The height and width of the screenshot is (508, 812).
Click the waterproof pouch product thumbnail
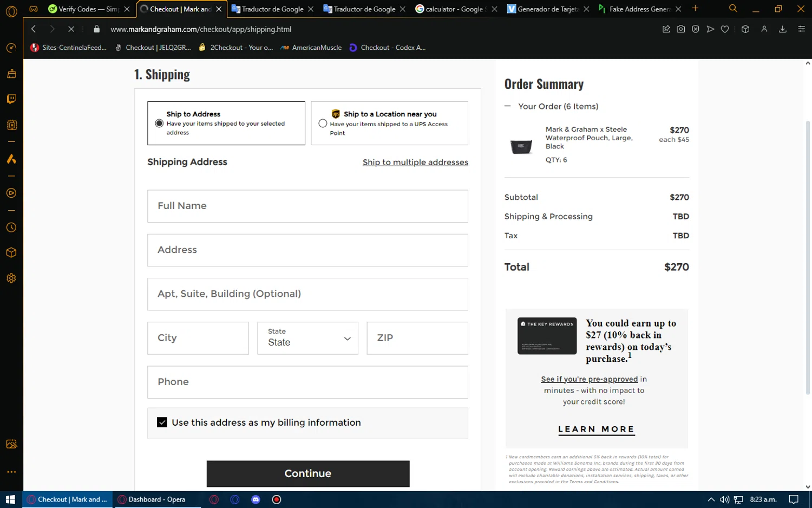(x=521, y=146)
